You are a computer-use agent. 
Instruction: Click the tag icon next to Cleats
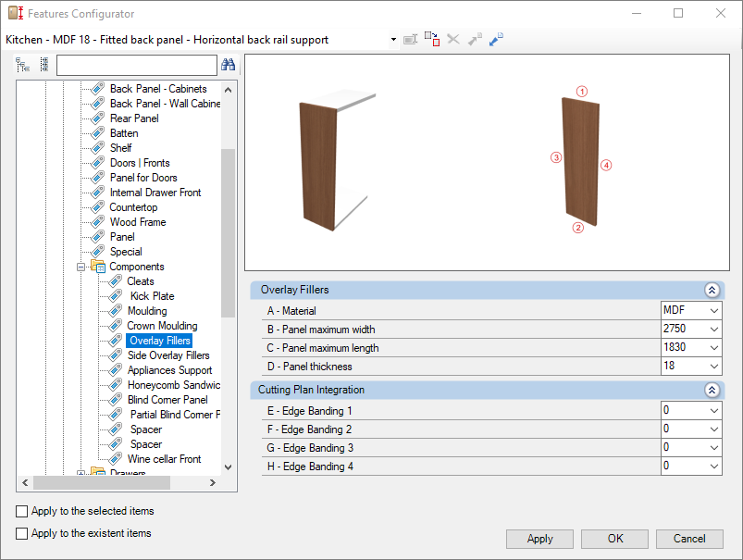(115, 281)
